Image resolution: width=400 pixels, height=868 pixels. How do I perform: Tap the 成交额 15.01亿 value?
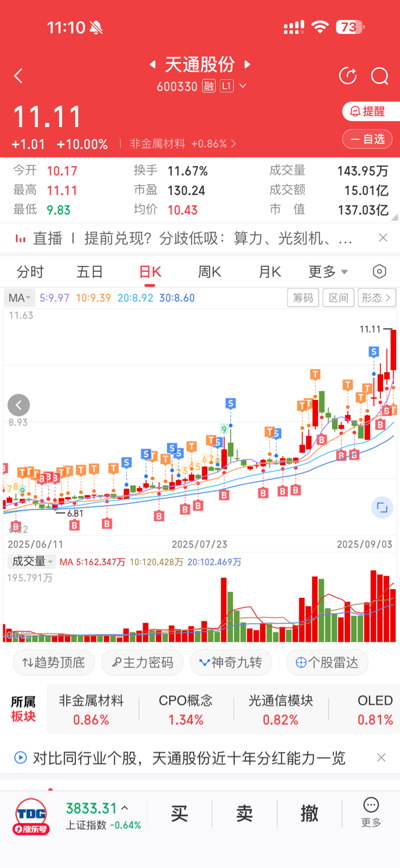[366, 191]
